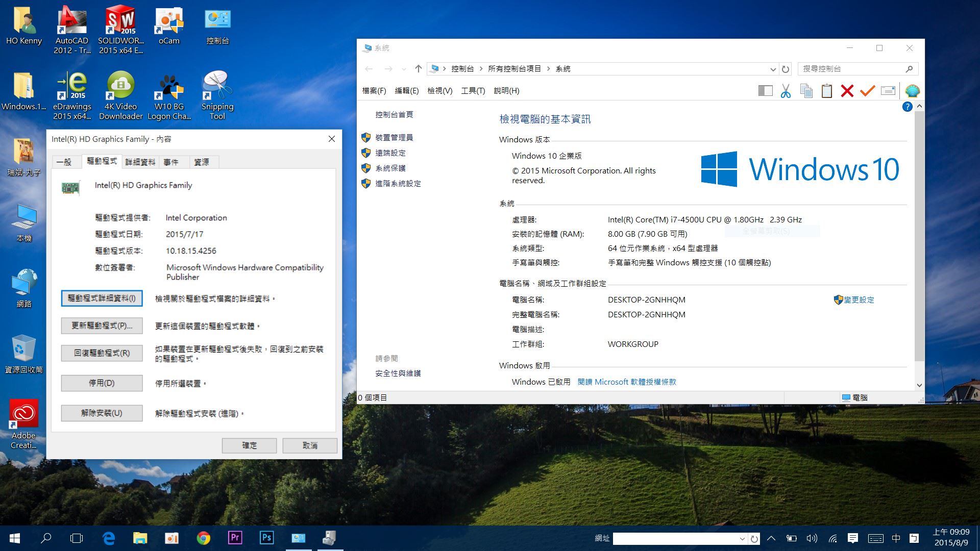
Task: Open 閱讀 Microsoft 軟體授權條款 link
Action: pyautogui.click(x=627, y=382)
